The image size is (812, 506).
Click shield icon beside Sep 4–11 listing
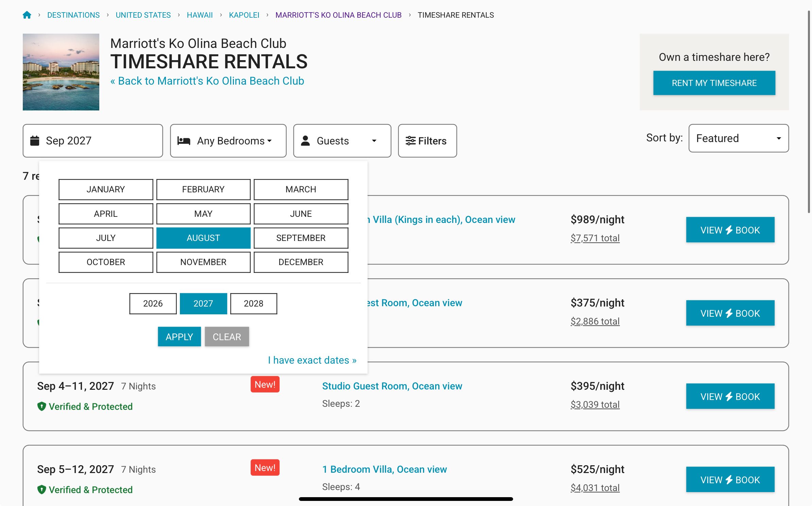41,406
